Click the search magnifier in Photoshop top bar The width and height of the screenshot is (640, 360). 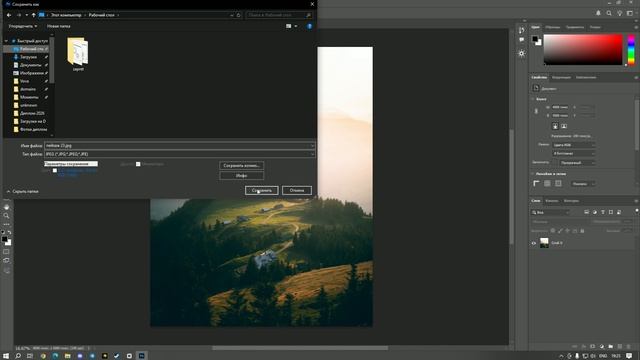click(x=609, y=13)
